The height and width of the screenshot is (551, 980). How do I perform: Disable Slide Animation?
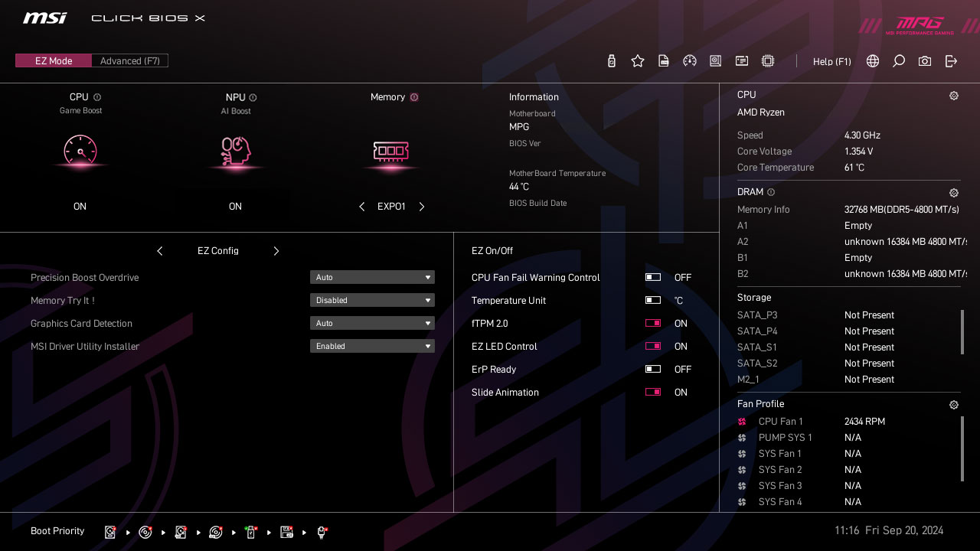pyautogui.click(x=653, y=392)
